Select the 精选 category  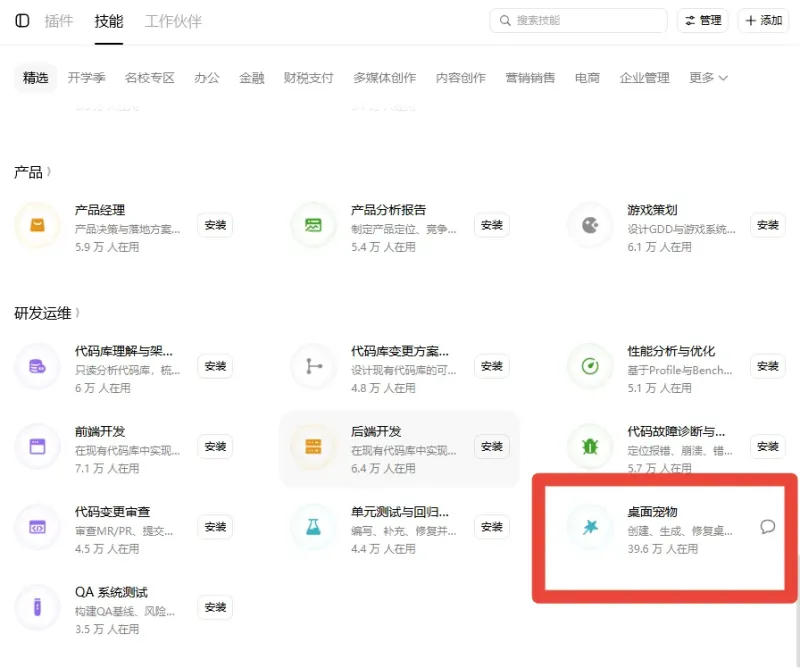35,78
